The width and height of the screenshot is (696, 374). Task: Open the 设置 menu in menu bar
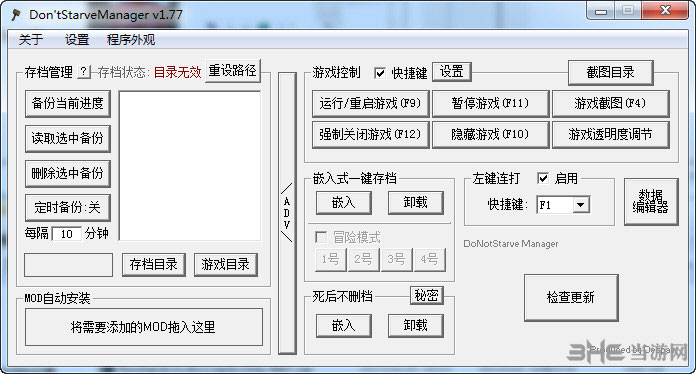(x=77, y=40)
